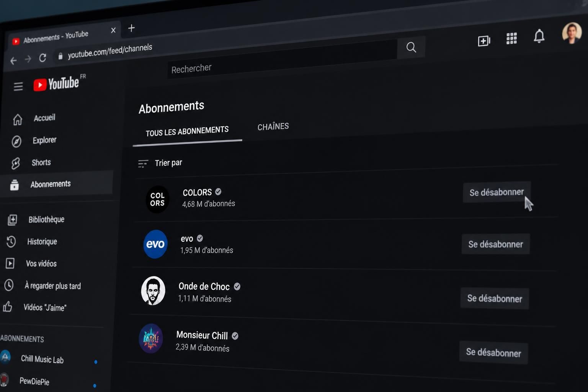Screen dimensions: 588x392
Task: Reload the page
Action: 42,57
